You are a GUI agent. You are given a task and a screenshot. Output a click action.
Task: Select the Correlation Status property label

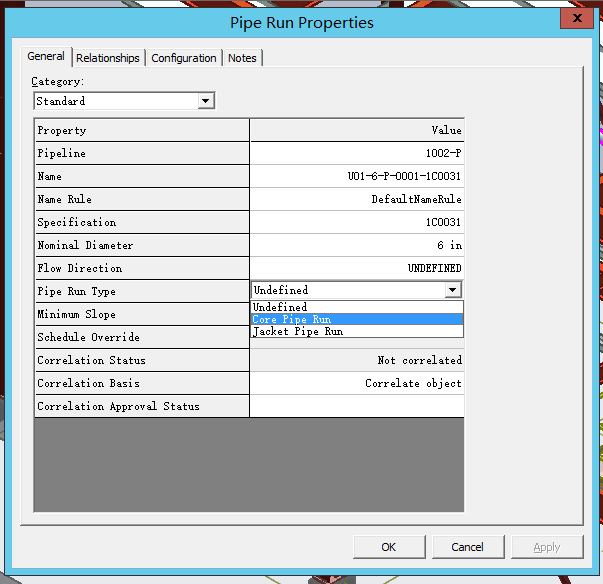tap(142, 360)
